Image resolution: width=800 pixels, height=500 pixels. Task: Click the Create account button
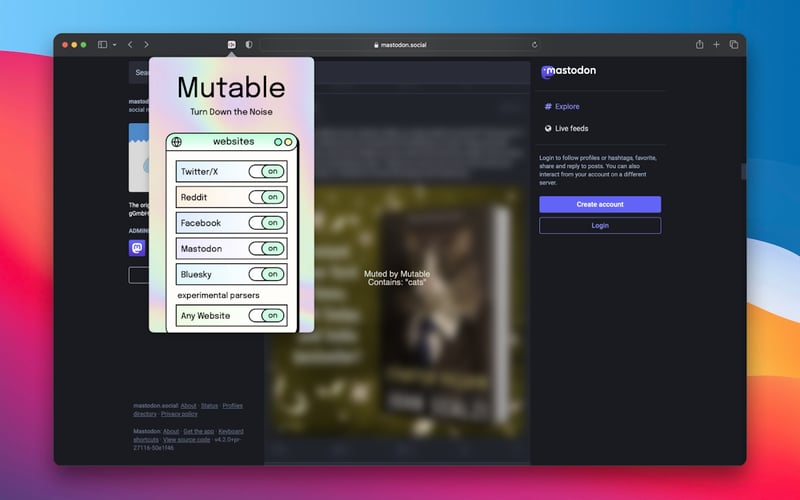click(600, 204)
